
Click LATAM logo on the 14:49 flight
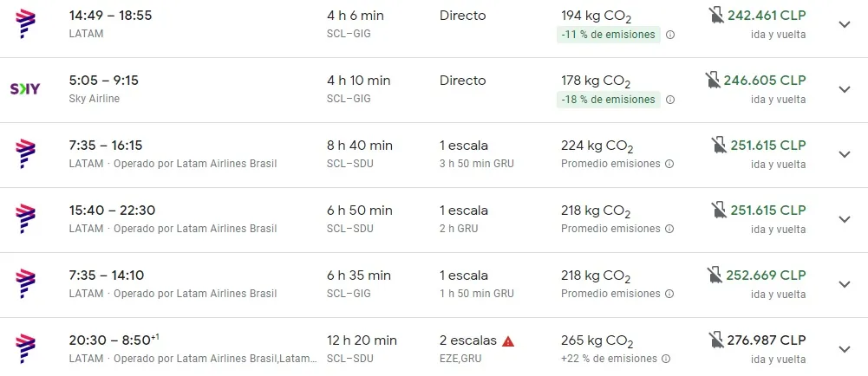[25, 23]
